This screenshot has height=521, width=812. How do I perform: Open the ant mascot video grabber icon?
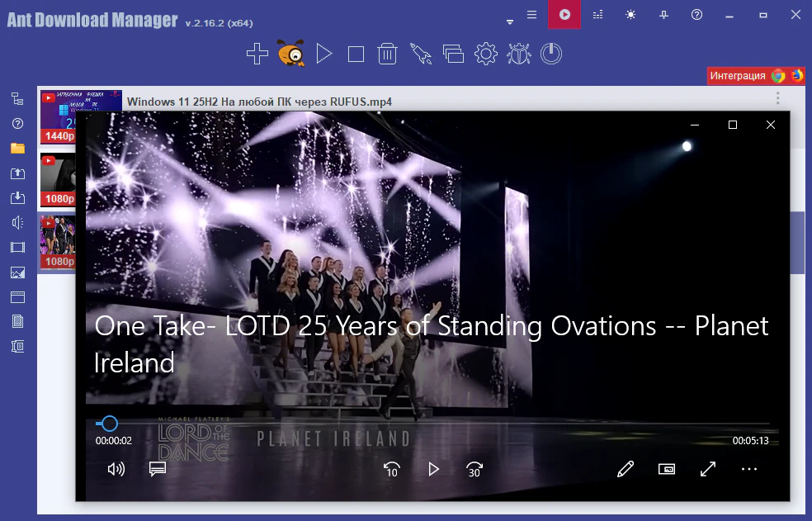click(291, 53)
